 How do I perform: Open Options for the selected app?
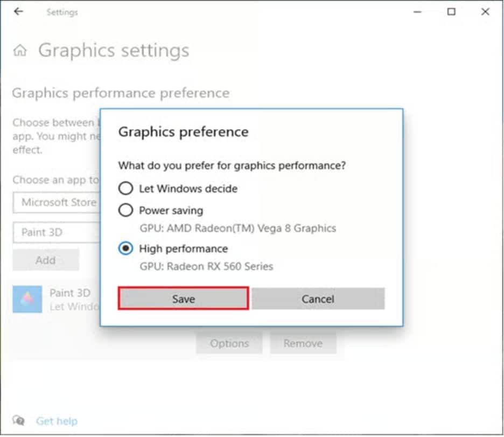click(x=229, y=343)
